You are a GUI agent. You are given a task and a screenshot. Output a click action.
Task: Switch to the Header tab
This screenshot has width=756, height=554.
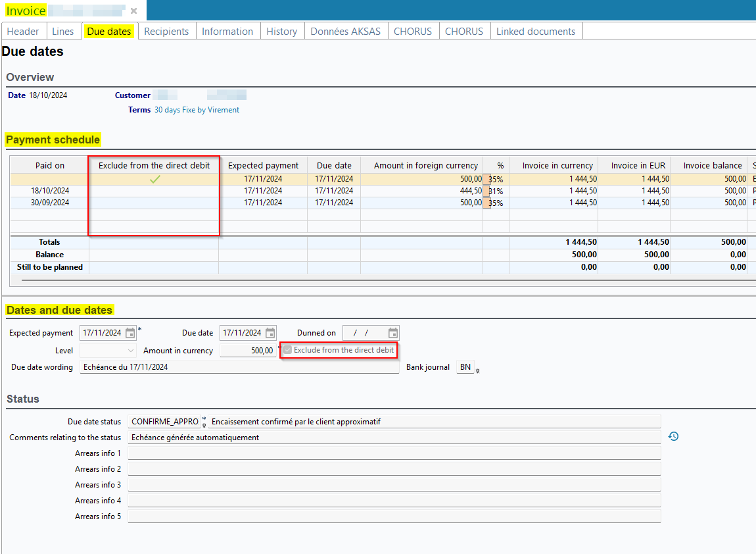(23, 32)
